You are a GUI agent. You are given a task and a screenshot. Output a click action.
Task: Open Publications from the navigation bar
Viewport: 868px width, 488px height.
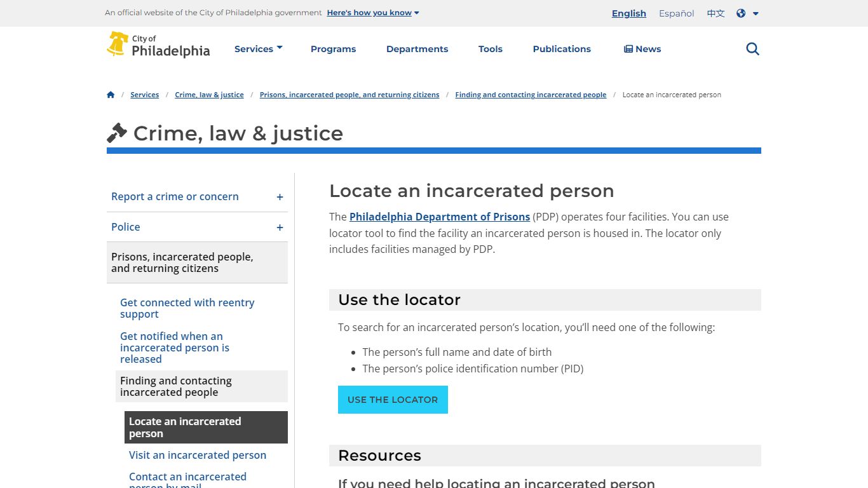[x=562, y=49]
